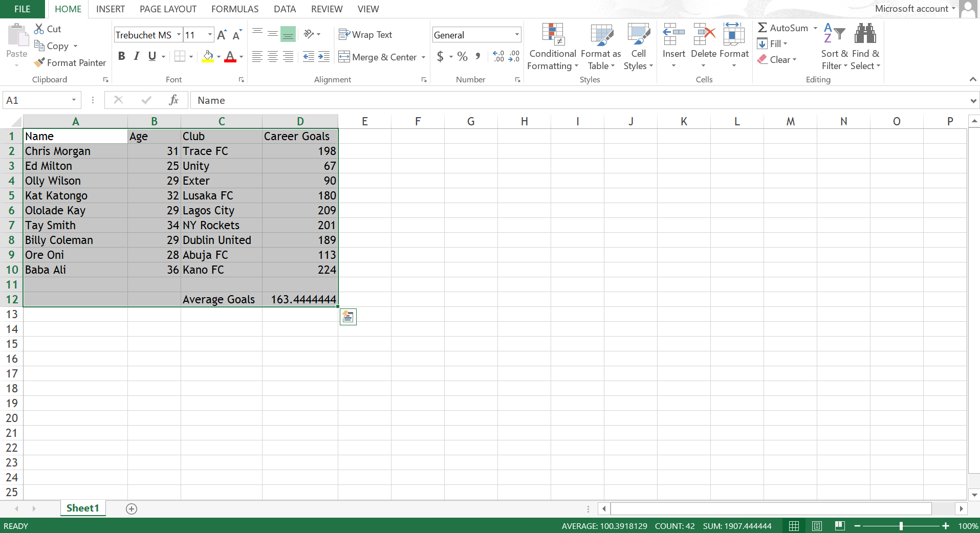Viewport: 980px width, 533px height.
Task: Open the font name dropdown Trebuchet MS
Action: (x=179, y=35)
